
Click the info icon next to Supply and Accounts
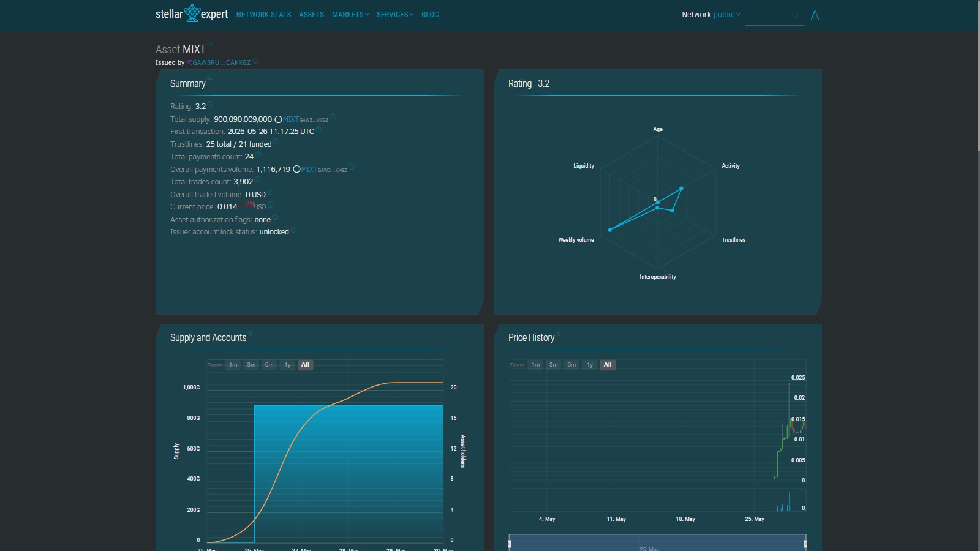[251, 334]
